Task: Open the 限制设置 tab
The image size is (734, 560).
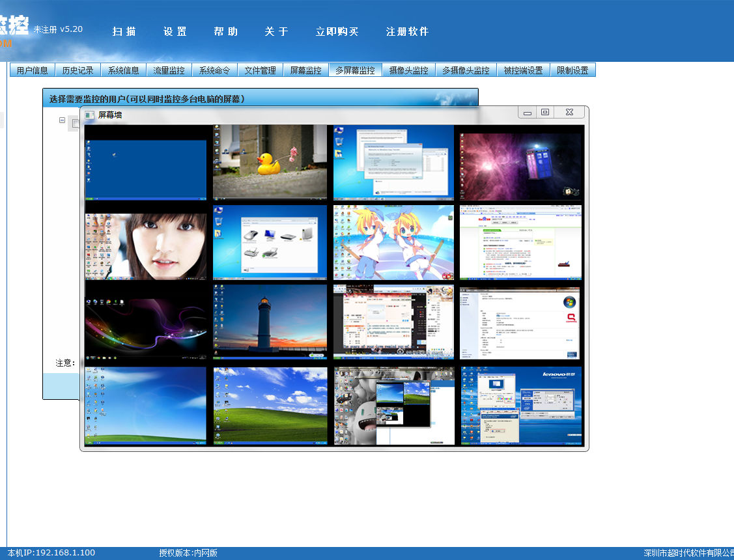Action: (572, 70)
